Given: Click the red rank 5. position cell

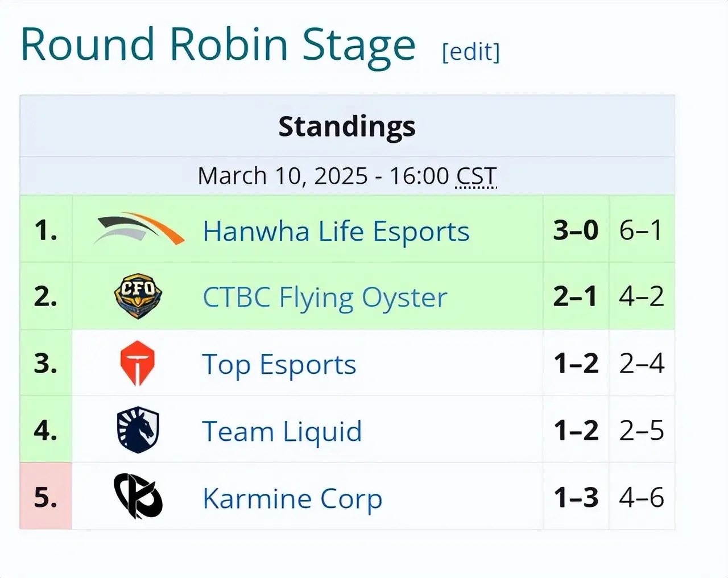Looking at the screenshot, I should (x=46, y=497).
